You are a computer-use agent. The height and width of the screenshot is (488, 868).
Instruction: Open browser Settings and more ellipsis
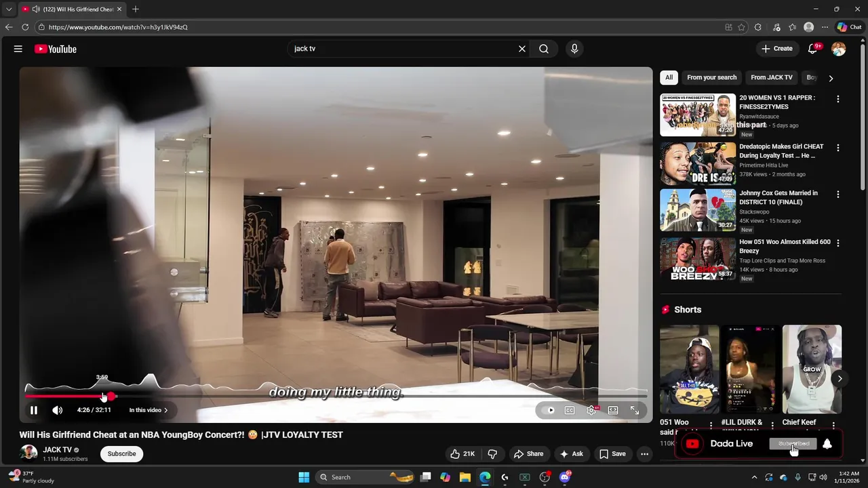[x=825, y=27]
